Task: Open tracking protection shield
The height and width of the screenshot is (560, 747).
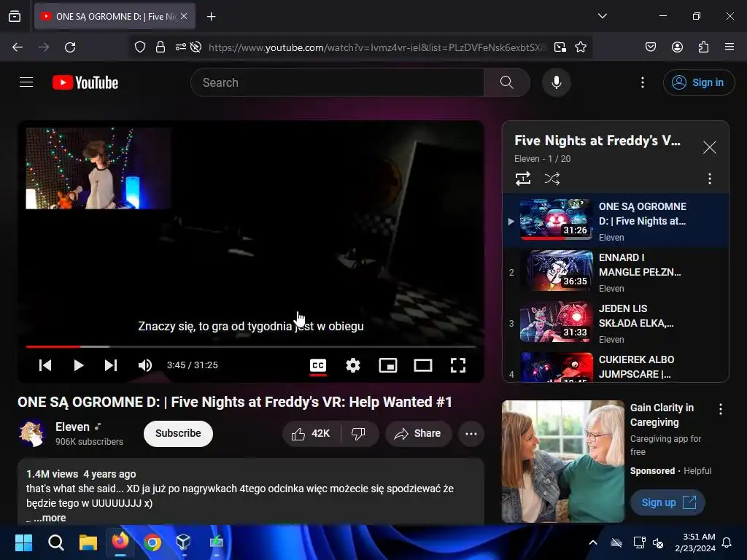Action: tap(140, 47)
